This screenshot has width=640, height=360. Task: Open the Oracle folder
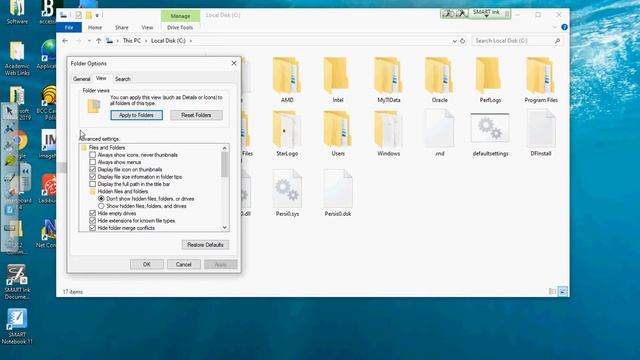[x=439, y=80]
